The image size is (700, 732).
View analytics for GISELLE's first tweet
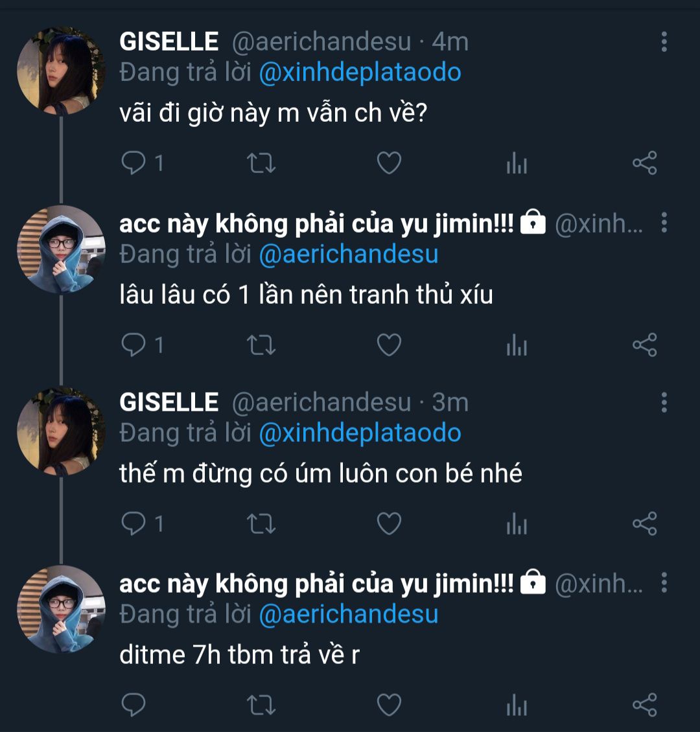pos(516,164)
